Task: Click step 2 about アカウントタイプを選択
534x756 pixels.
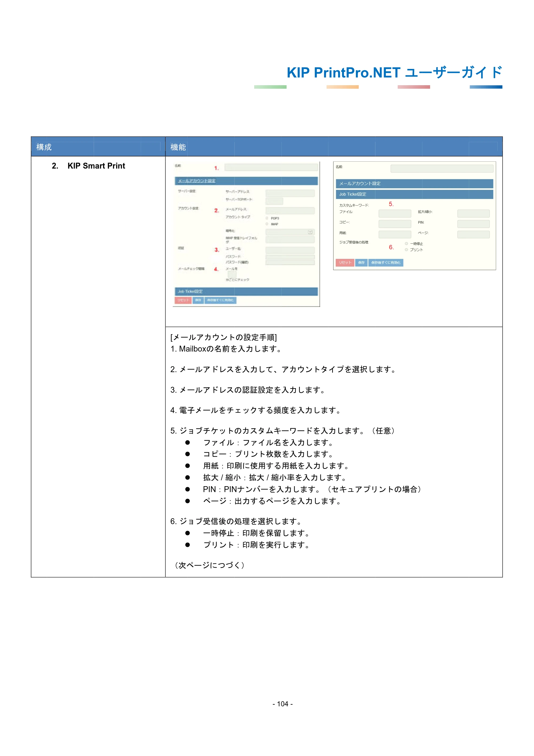Action: click(x=283, y=369)
